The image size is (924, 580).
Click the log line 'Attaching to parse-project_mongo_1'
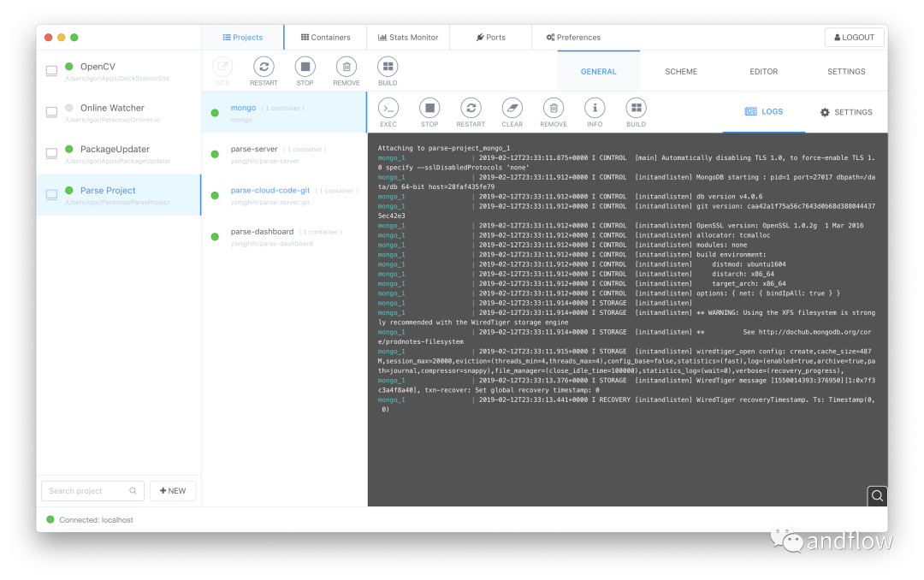444,148
